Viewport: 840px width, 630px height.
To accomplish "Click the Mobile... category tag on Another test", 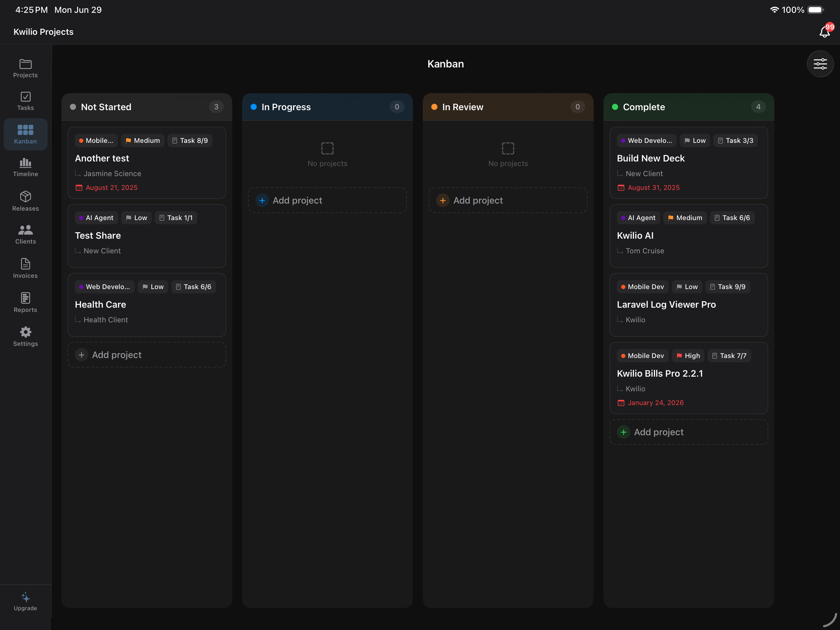I will tap(96, 140).
